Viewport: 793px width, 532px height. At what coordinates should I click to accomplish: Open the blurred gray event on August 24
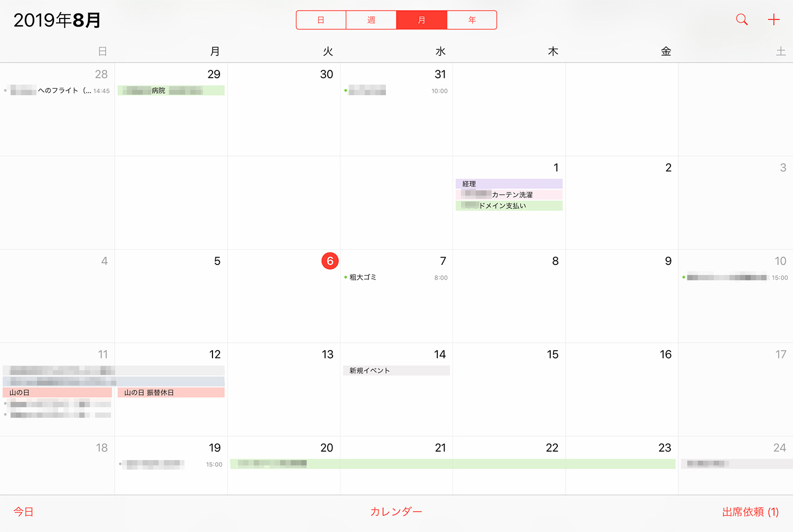click(737, 464)
